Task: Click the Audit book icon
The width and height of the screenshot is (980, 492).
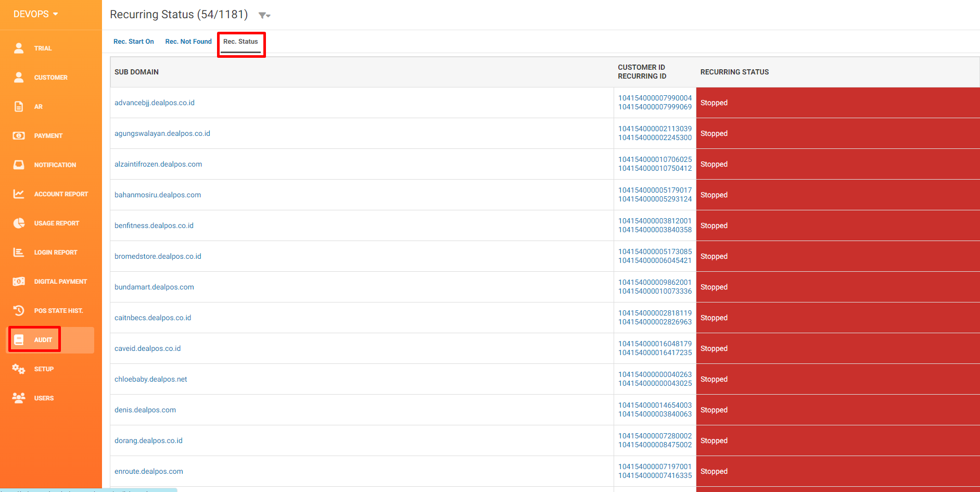Action: (x=19, y=339)
